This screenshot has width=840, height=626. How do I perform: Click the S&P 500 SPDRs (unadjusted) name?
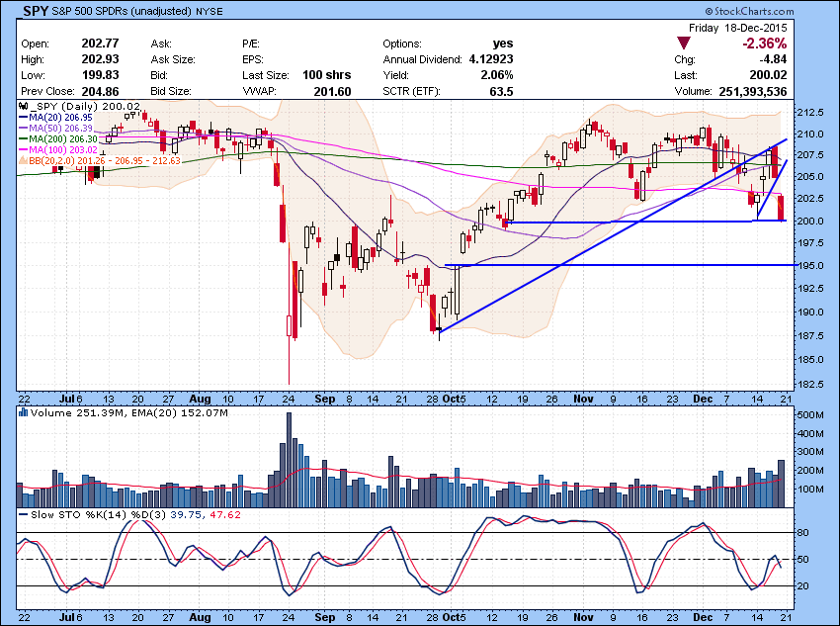[x=122, y=11]
